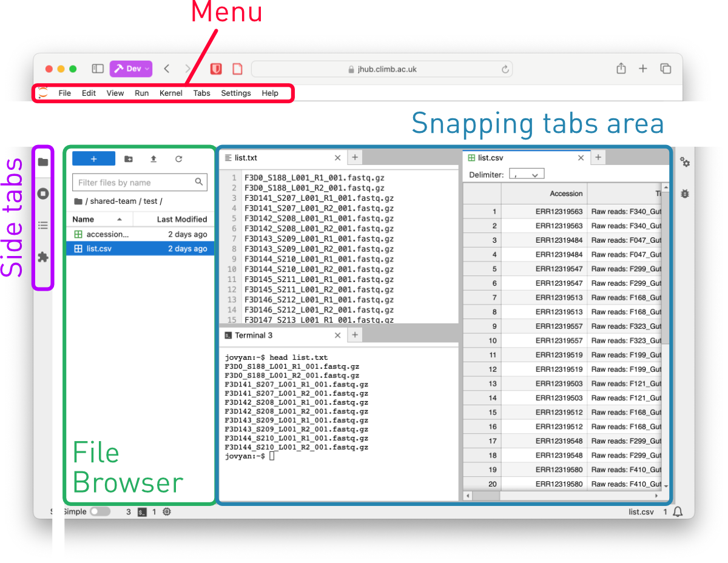728x563 pixels.
Task: Click the upload files icon
Action: coord(153,159)
